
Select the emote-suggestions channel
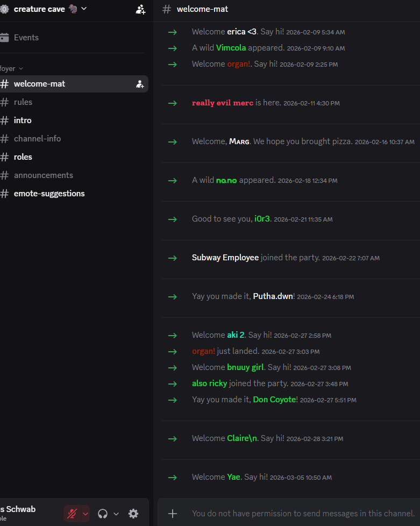coord(49,194)
